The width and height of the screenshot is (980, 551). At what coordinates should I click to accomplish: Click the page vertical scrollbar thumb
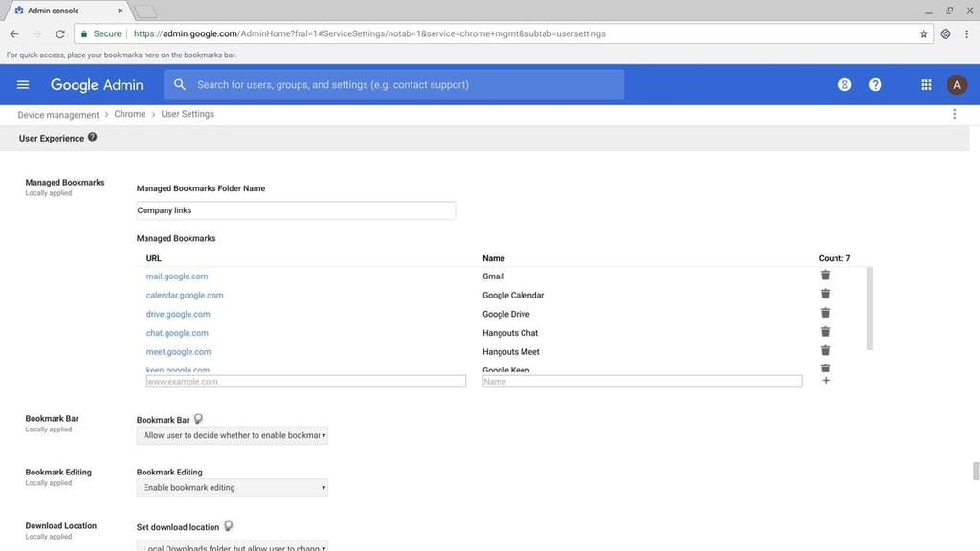(975, 471)
